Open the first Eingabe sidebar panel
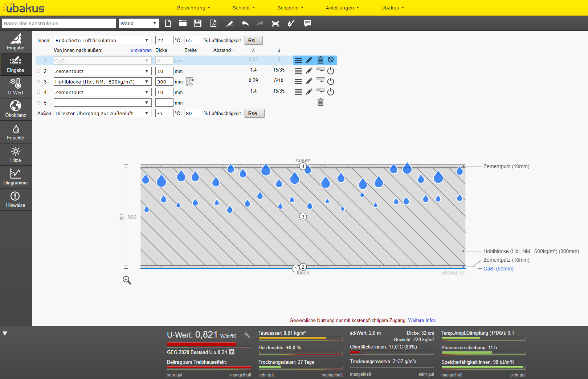Viewport: 588px width, 379px height. (16, 42)
